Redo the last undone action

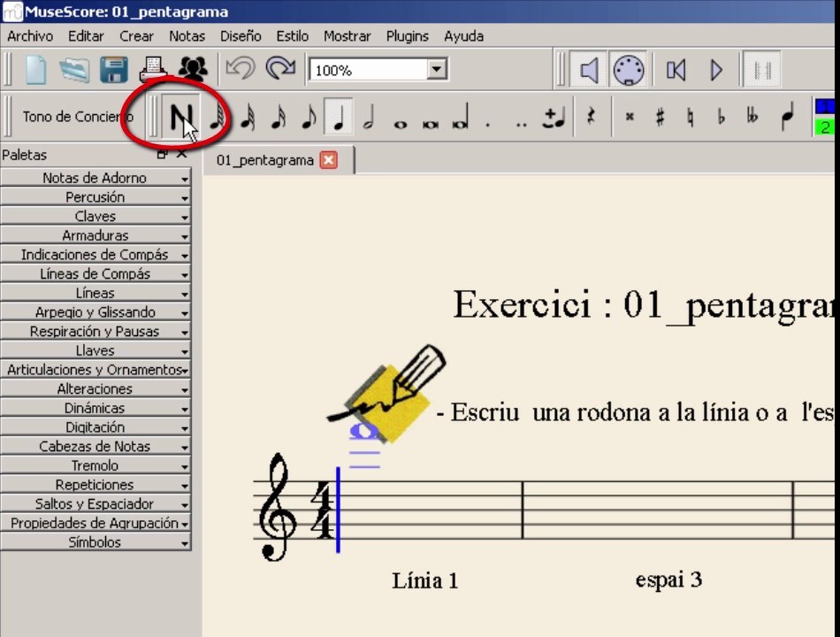coord(280,69)
